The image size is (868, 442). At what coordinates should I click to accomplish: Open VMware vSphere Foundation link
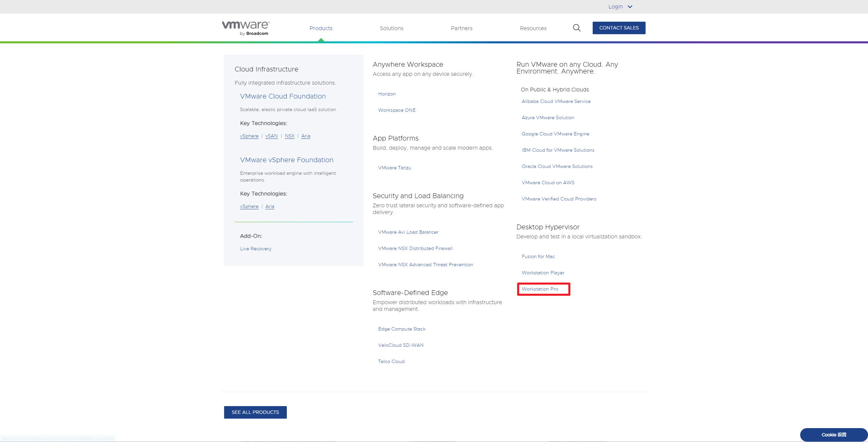pos(287,160)
